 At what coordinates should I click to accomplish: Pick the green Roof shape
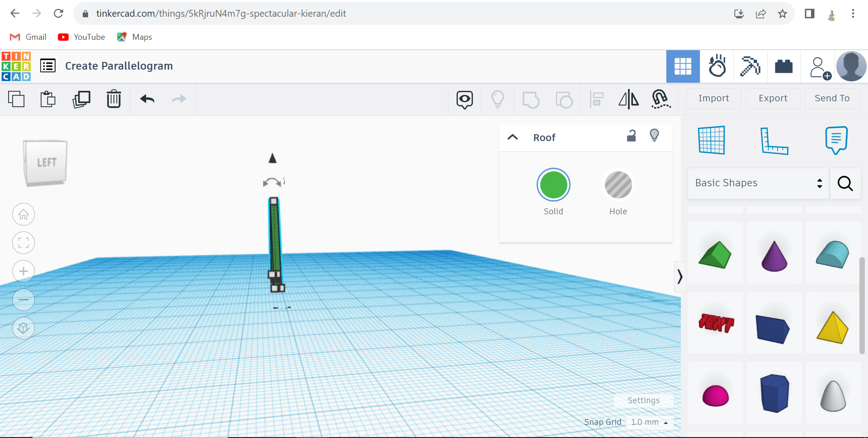[715, 253]
